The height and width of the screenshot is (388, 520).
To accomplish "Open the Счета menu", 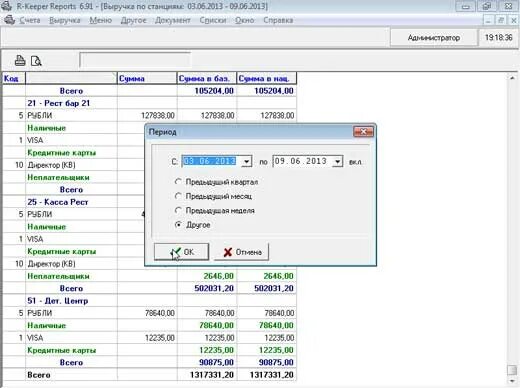I will tap(30, 20).
